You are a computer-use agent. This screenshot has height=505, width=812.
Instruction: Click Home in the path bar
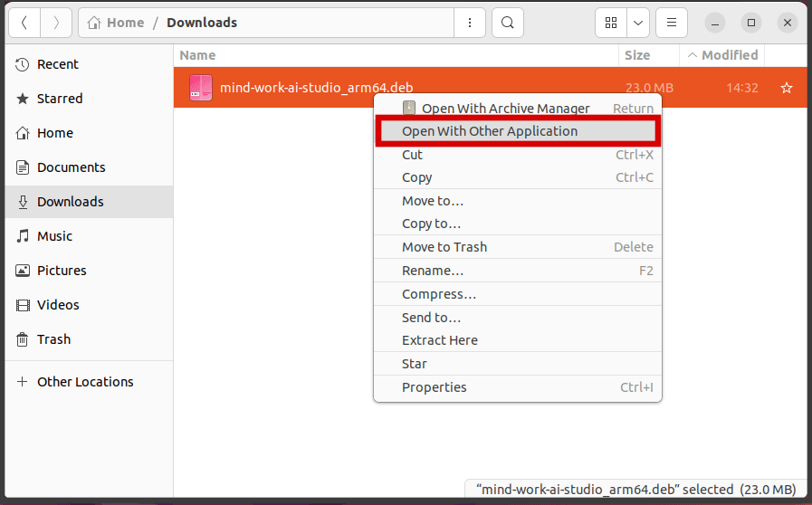pos(125,23)
